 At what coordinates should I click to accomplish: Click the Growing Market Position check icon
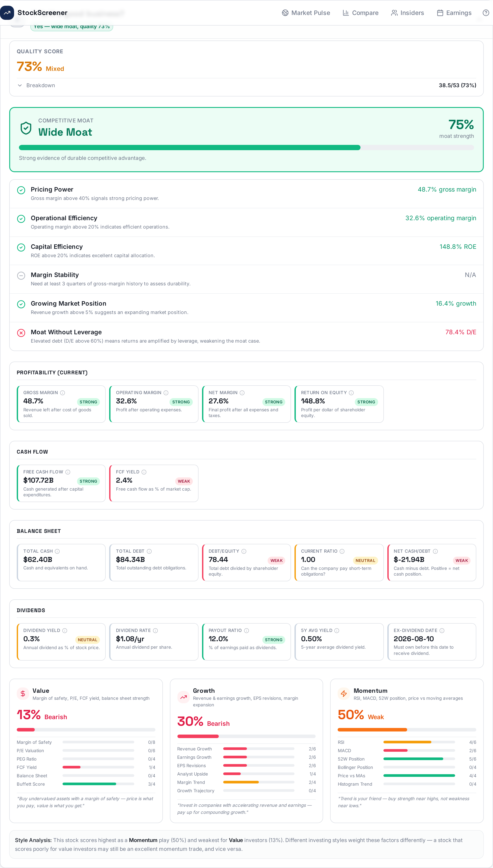[x=21, y=305]
